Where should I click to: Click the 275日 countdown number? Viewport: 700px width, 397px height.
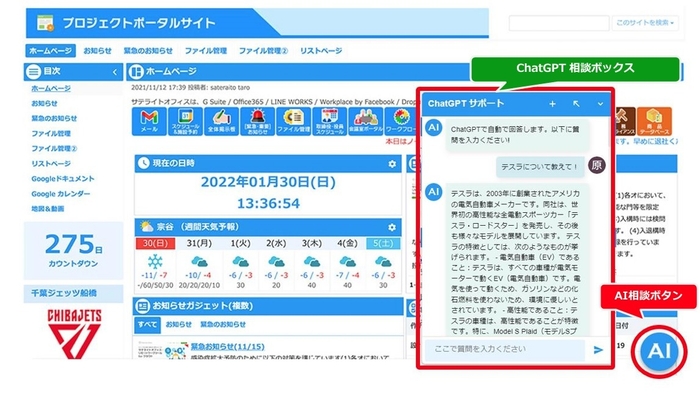pyautogui.click(x=74, y=244)
